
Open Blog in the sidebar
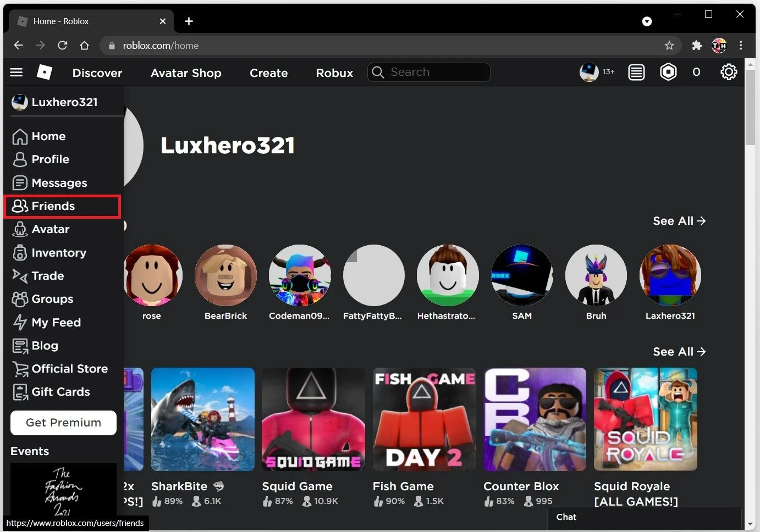coord(35,346)
